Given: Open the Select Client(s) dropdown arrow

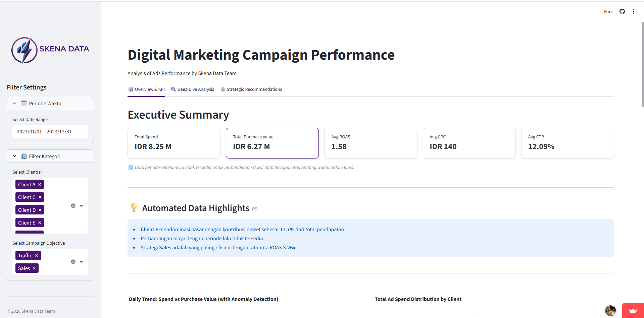Looking at the screenshot, I should (x=81, y=205).
